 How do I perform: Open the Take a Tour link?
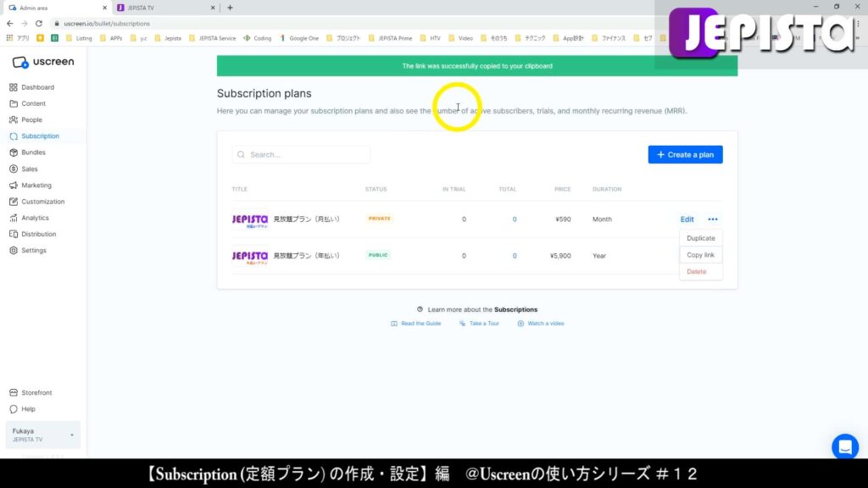click(x=479, y=324)
